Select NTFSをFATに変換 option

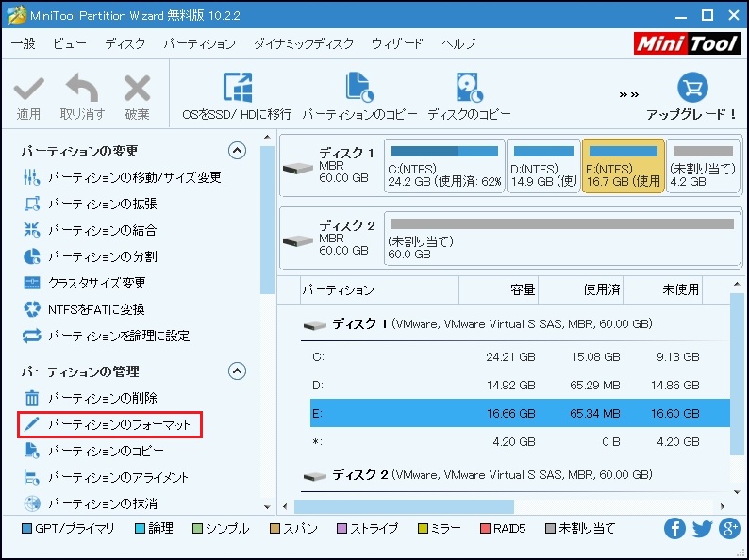(x=84, y=309)
